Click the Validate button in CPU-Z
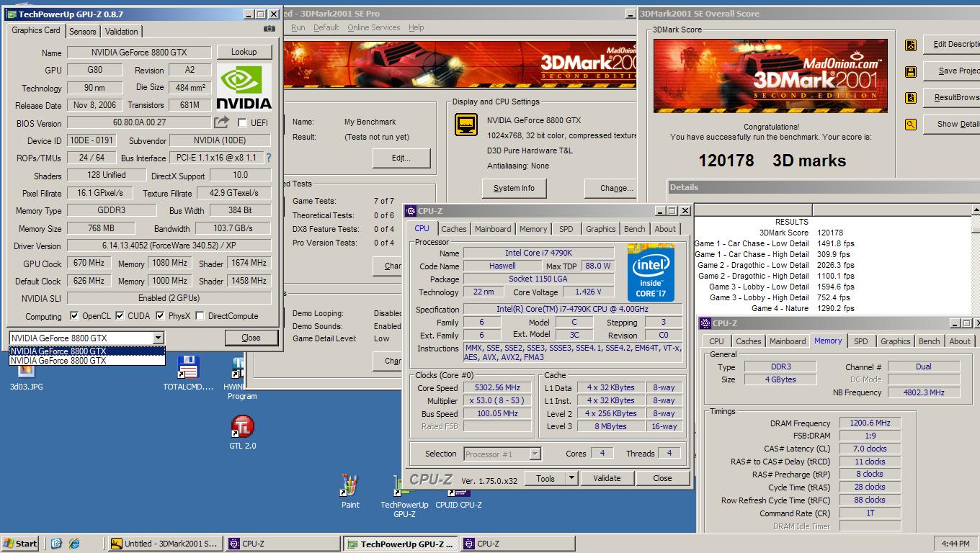The height and width of the screenshot is (553, 980). pyautogui.click(x=607, y=478)
